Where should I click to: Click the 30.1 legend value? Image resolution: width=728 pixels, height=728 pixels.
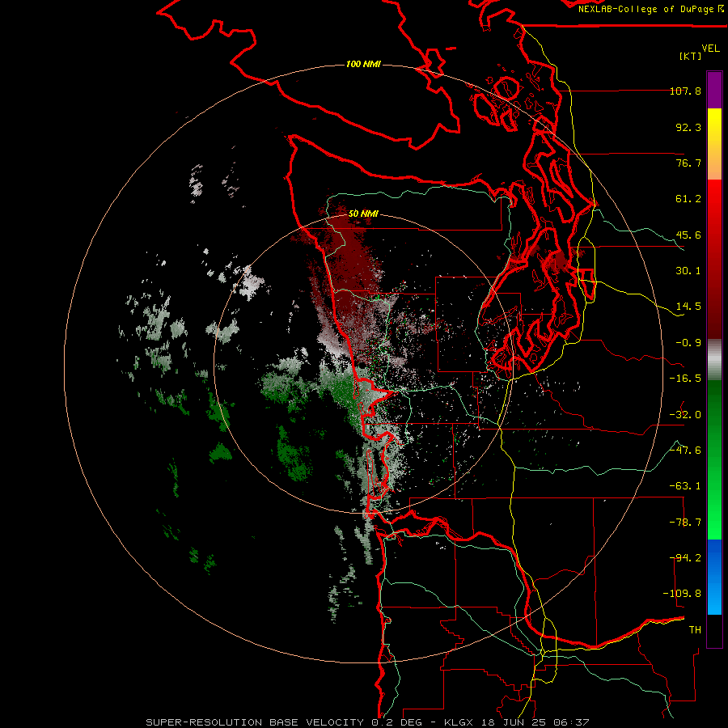pyautogui.click(x=688, y=271)
